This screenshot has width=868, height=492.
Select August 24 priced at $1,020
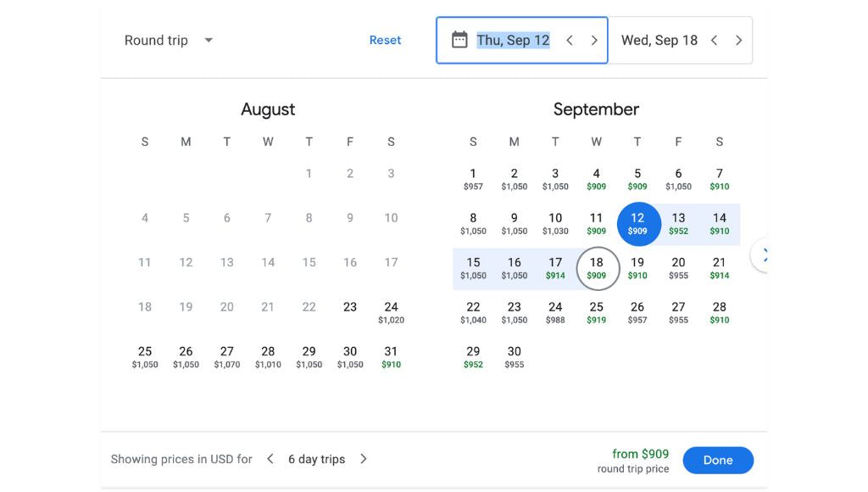pyautogui.click(x=391, y=311)
